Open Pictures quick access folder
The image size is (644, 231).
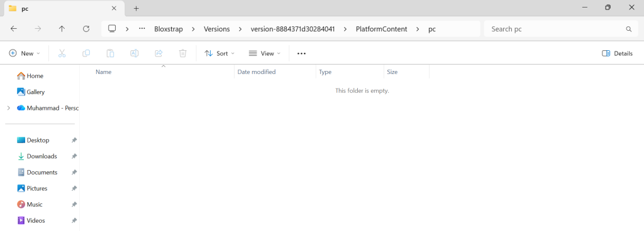pos(32,188)
